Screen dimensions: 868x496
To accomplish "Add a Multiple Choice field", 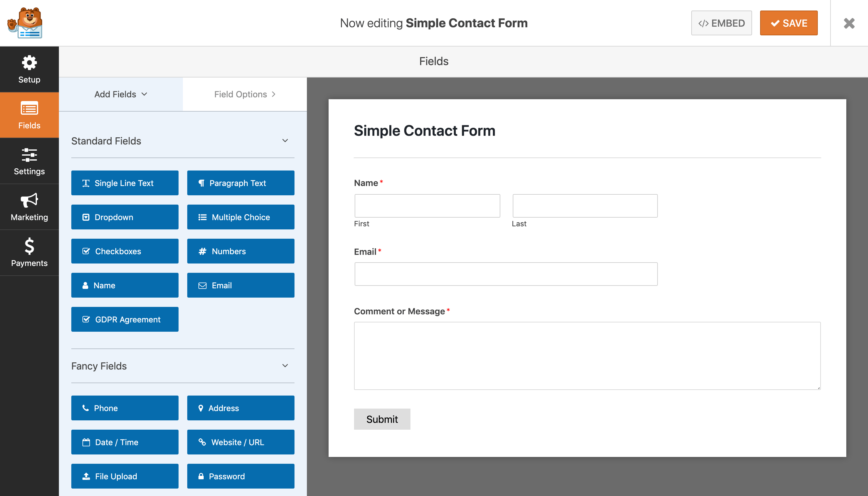I will 241,217.
